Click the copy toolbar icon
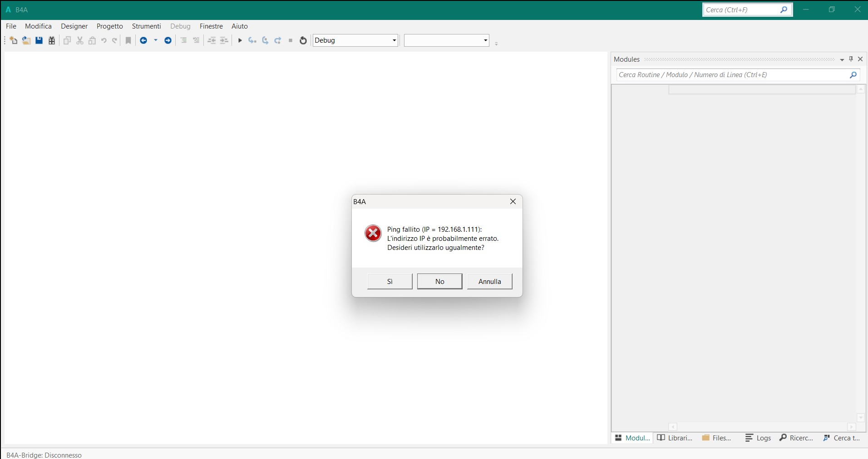Image resolution: width=868 pixels, height=459 pixels. click(x=67, y=40)
